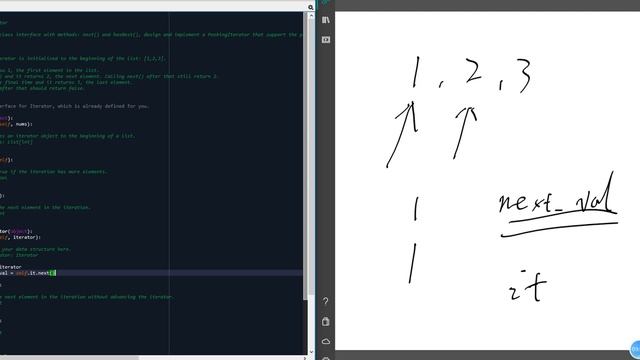The height and width of the screenshot is (360, 640).
Task: Open the library panel from the whiteboard sidebar
Action: coord(325,20)
